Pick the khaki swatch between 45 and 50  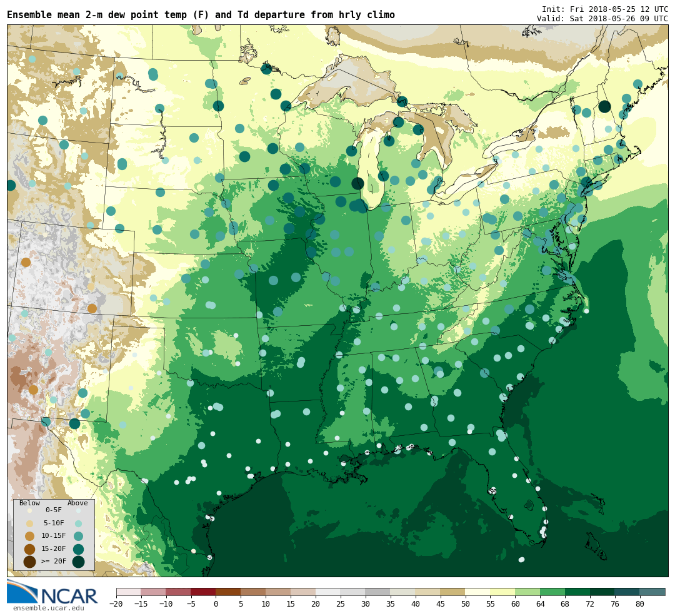tap(453, 592)
